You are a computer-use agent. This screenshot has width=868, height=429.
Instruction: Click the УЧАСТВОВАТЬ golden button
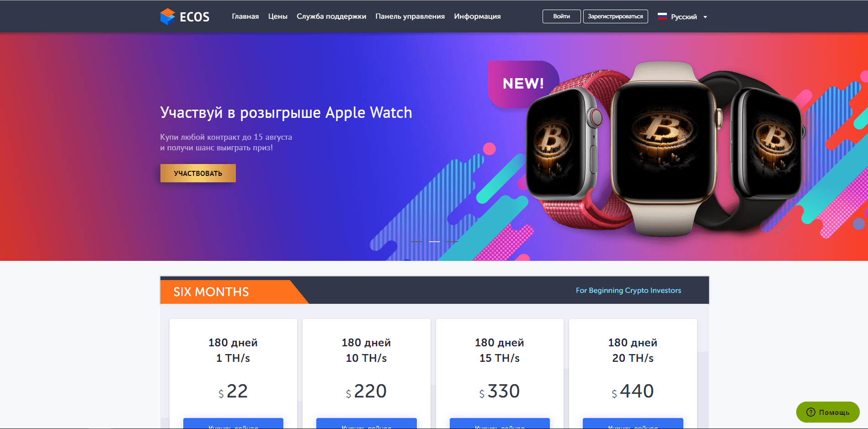tap(198, 173)
